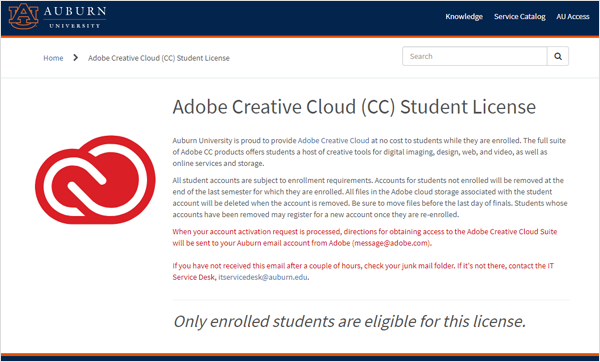The image size is (600, 362).
Task: Open the AU Access menu item
Action: click(572, 16)
